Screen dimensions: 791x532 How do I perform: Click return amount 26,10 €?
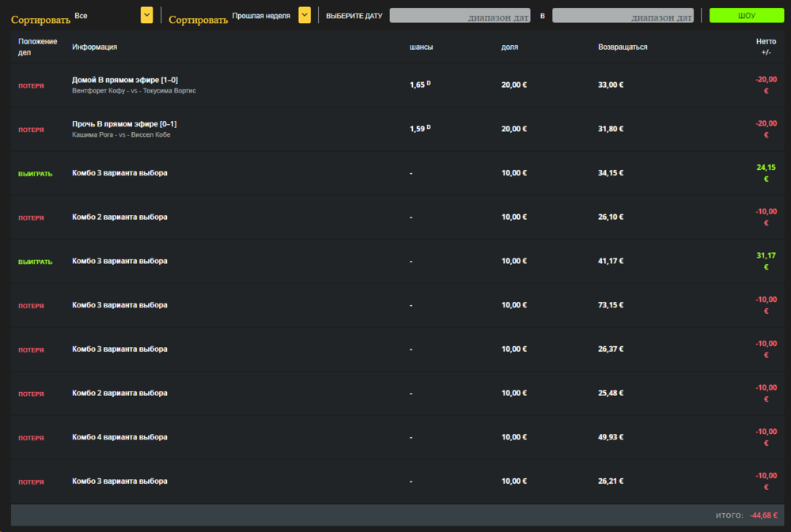(611, 217)
